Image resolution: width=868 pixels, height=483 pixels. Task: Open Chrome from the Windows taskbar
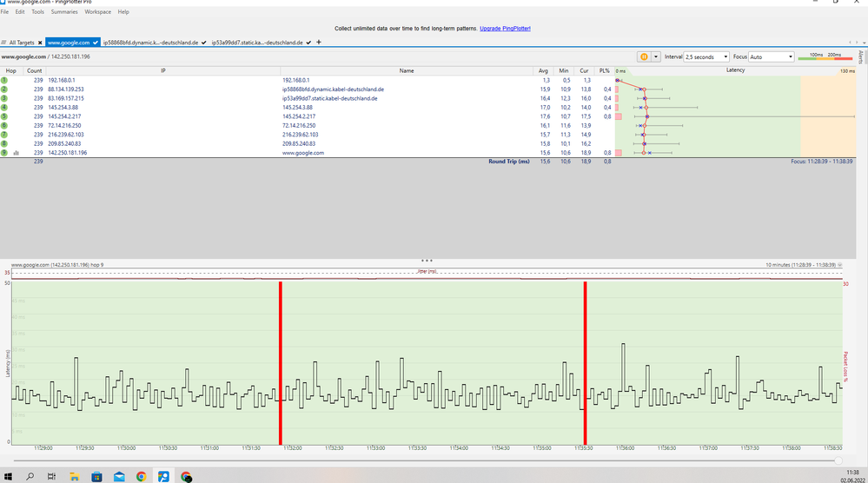(141, 476)
